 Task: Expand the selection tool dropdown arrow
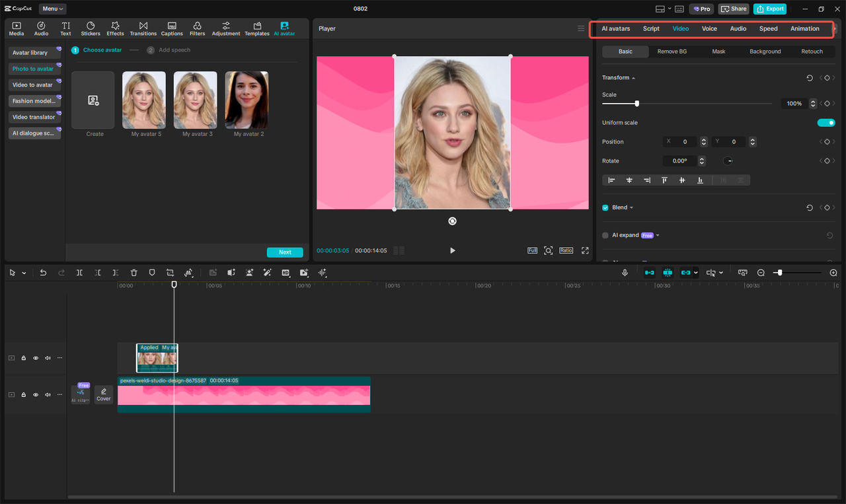24,273
